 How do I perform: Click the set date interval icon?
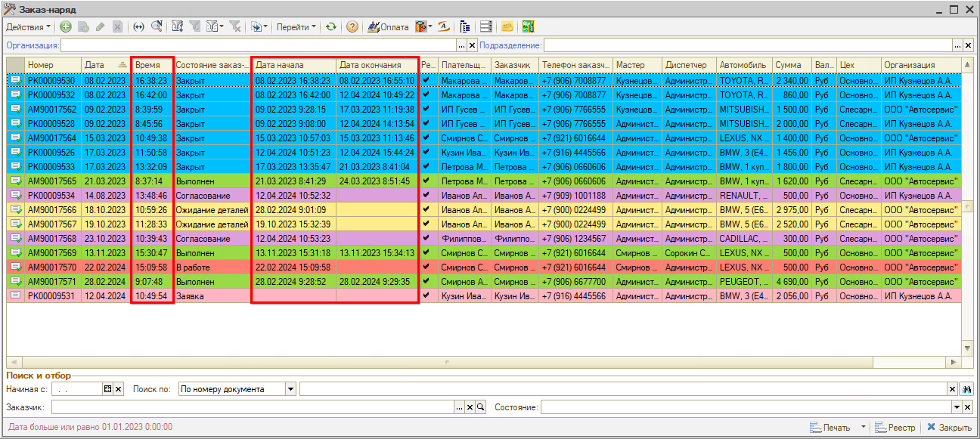click(138, 26)
